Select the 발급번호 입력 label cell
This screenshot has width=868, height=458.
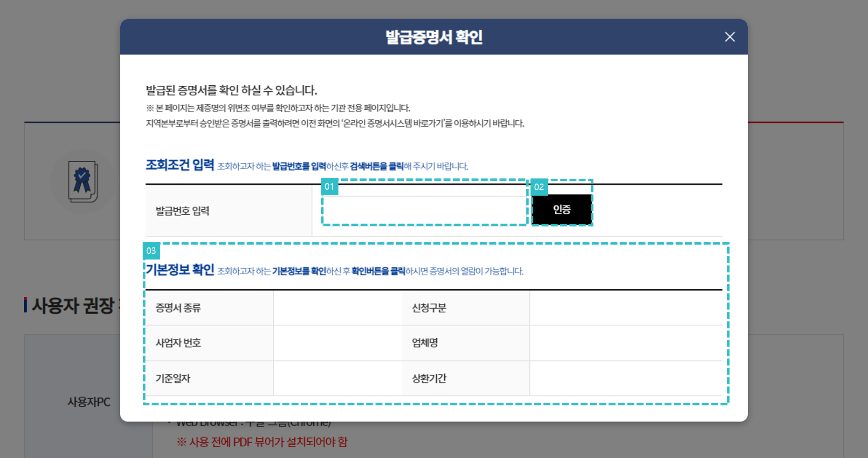pos(228,211)
